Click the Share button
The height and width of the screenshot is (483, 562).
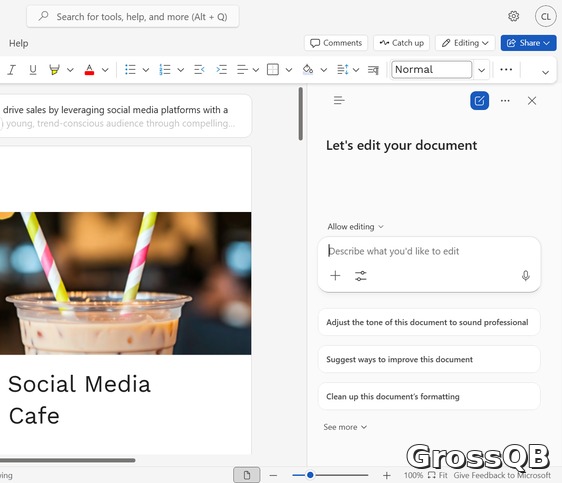tap(528, 43)
